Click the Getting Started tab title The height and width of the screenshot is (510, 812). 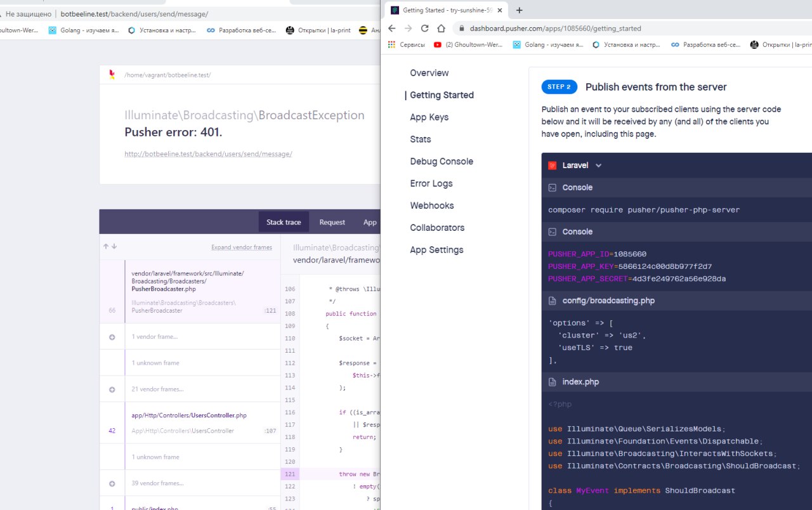pyautogui.click(x=447, y=10)
